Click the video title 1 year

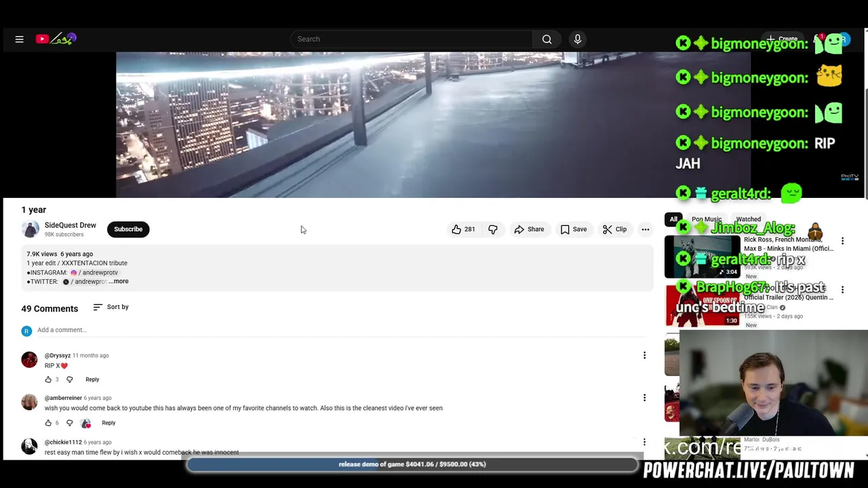click(34, 210)
